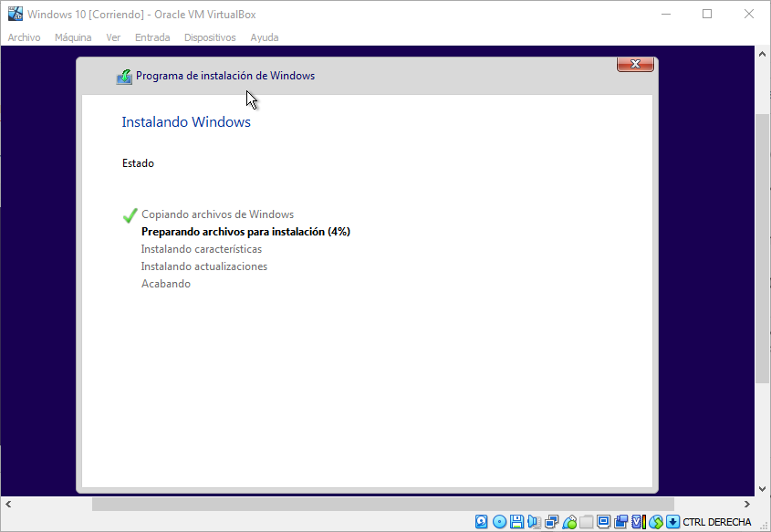The image size is (771, 532).
Task: Click the 'Instalando Windows' heading
Action: coord(186,122)
